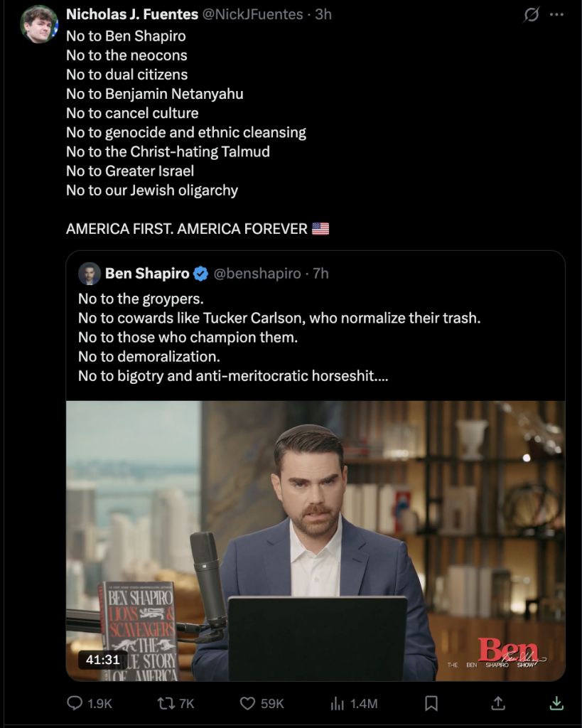582x728 pixels.
Task: Click the Grok slashed-circle icon
Action: (x=532, y=15)
